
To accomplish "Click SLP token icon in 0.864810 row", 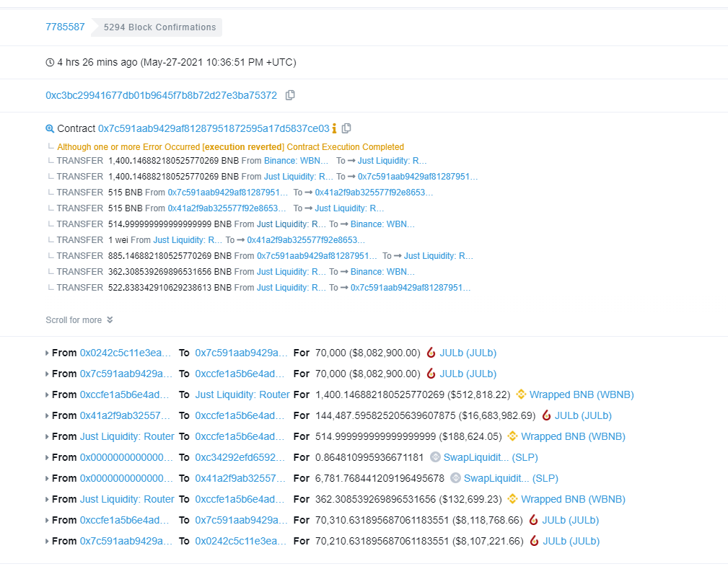I will point(435,457).
